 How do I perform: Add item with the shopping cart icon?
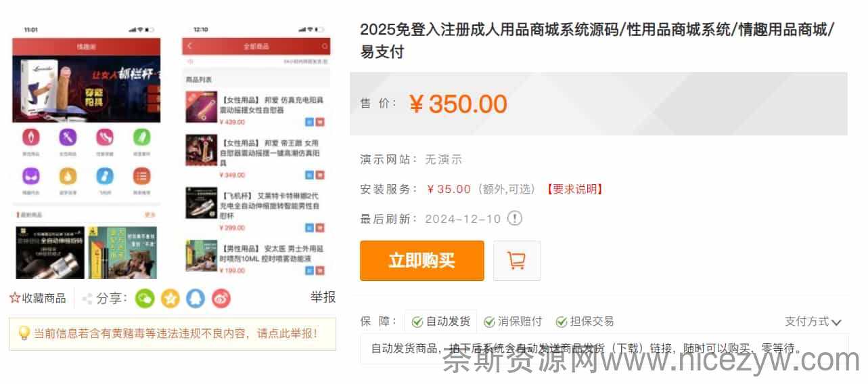(517, 261)
